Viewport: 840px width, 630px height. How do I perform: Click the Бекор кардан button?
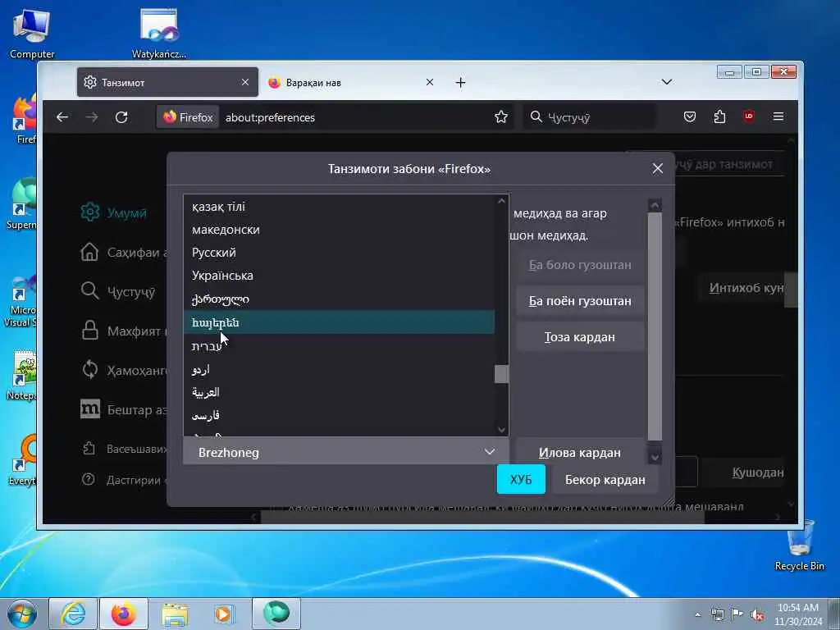605,479
